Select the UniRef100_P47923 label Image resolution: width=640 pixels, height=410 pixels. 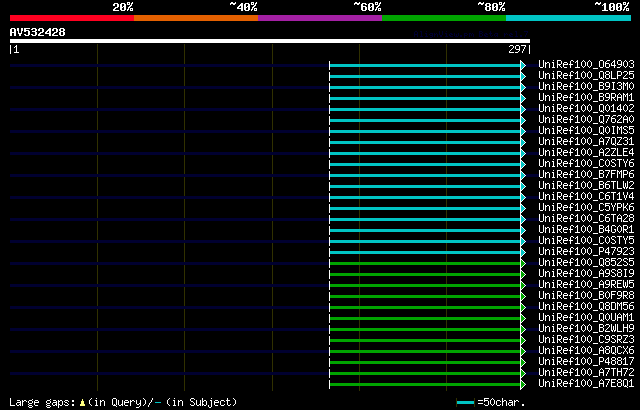tap(587, 252)
